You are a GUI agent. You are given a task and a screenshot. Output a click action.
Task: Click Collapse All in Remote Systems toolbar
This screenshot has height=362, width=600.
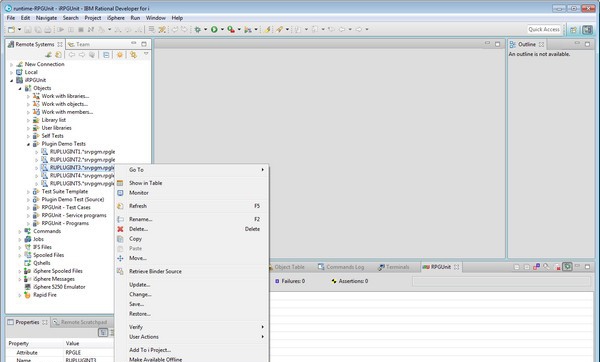coord(106,55)
